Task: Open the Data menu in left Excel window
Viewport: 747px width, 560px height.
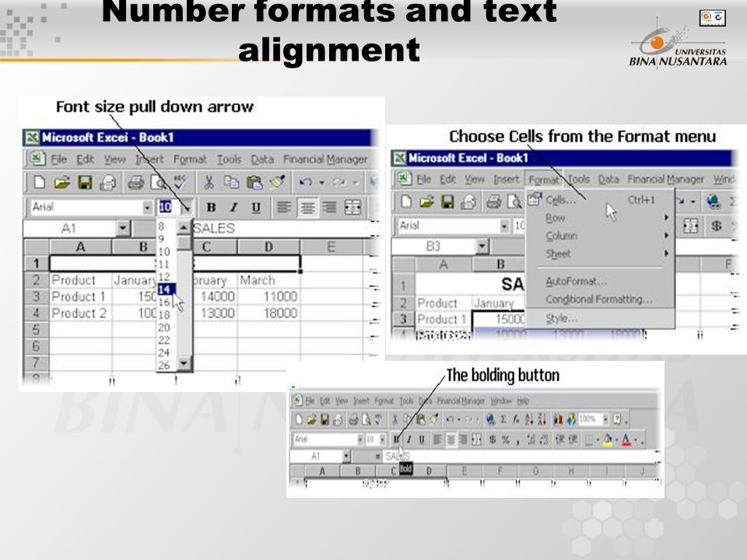Action: 262,159
